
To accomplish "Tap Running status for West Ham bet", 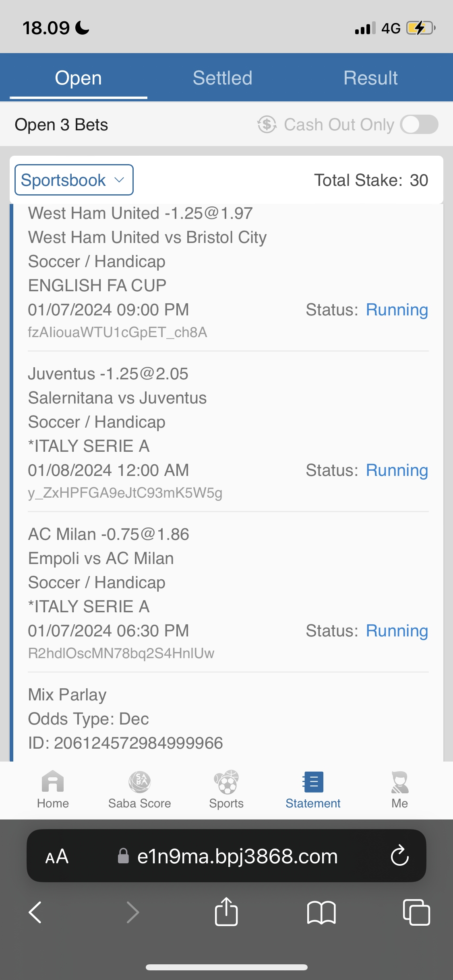I will [397, 310].
